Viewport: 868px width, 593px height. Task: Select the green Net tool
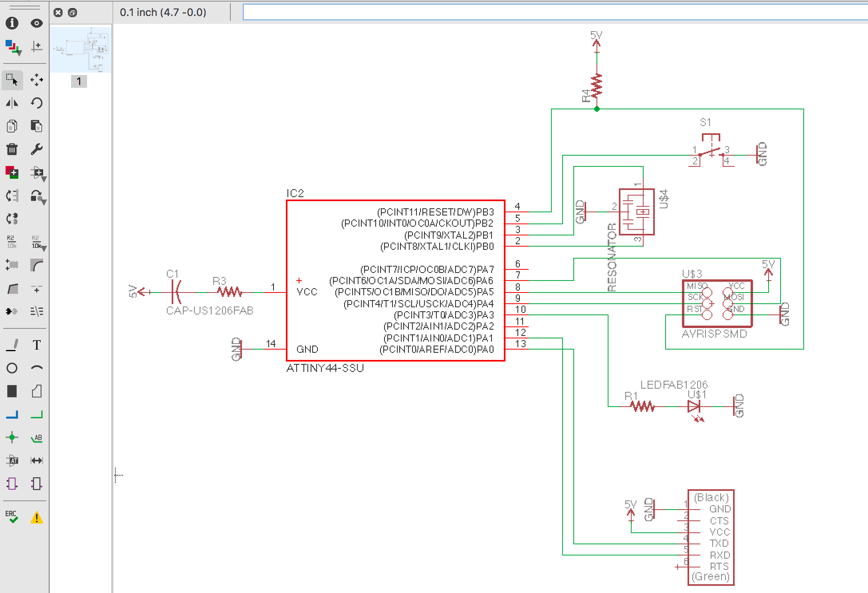[36, 415]
